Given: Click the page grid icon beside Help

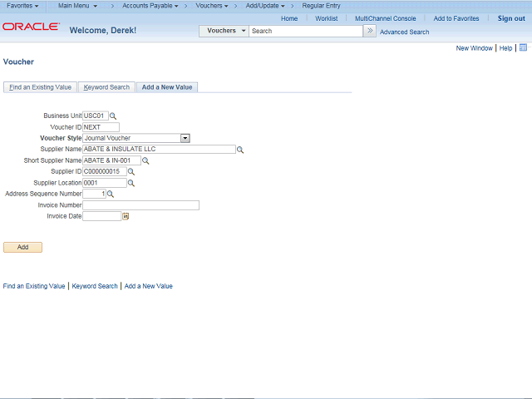Looking at the screenshot, I should 523,47.
